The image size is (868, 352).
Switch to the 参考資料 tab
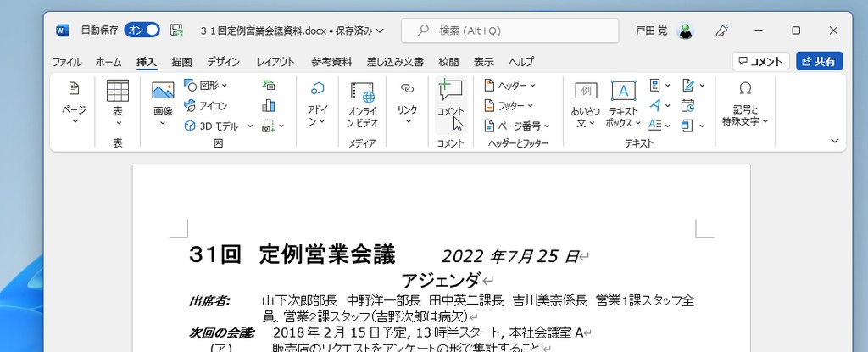click(x=331, y=62)
